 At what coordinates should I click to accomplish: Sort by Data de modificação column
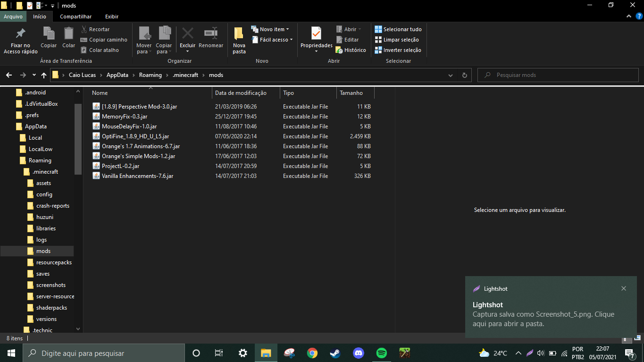pos(246,93)
